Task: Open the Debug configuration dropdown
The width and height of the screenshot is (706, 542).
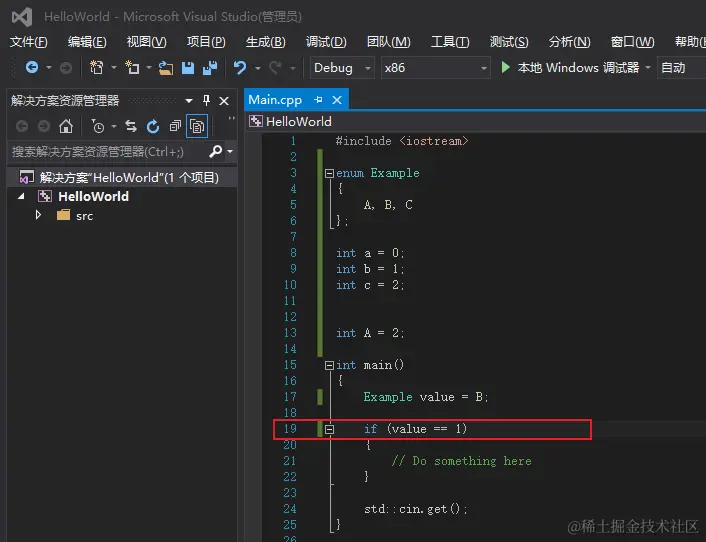Action: coord(342,68)
